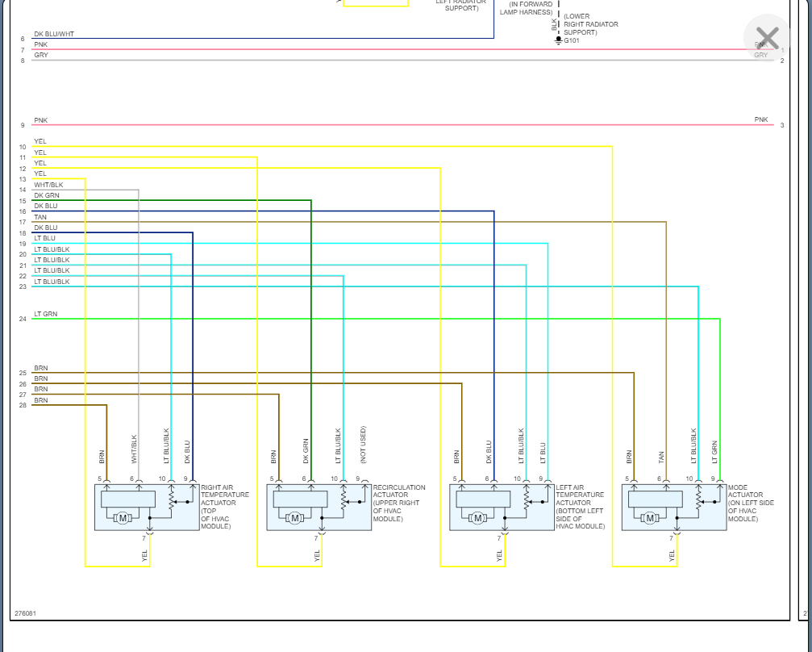Click the Left Air Temperature Actuator motor symbol
812x652 pixels.
[477, 518]
